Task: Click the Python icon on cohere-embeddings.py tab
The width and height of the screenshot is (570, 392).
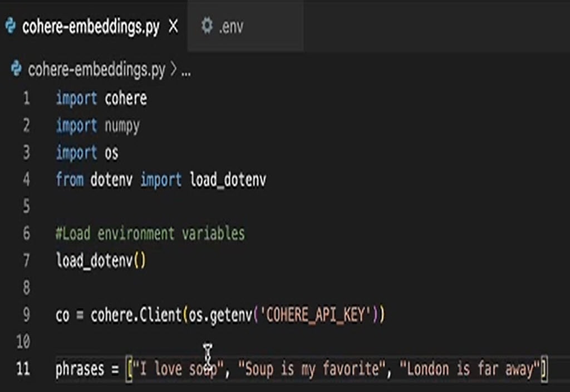Action: click(x=10, y=26)
